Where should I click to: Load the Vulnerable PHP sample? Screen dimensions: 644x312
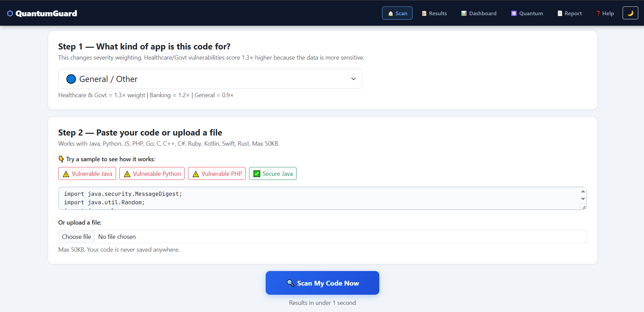click(217, 173)
